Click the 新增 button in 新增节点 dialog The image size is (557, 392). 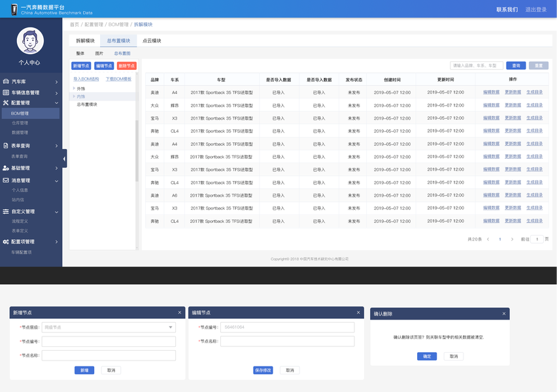84,370
